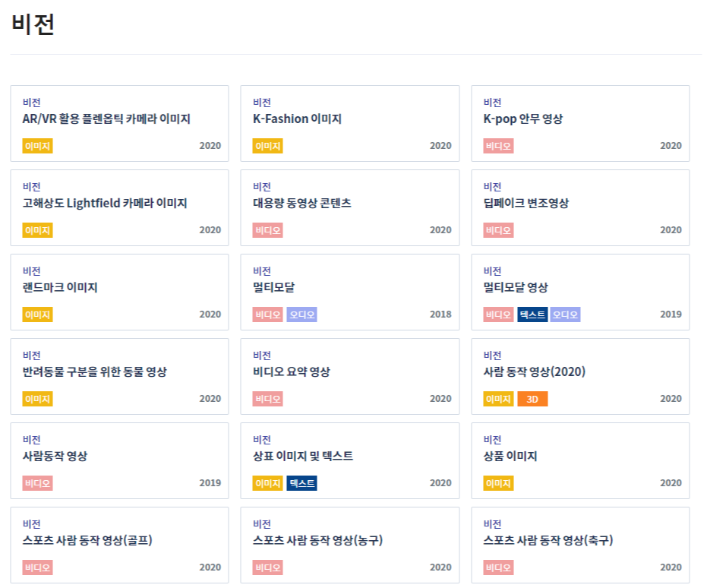Click the 비디오 tag on 멀티모달 영상 card
Screen dimensions: 707x588
point(498,315)
